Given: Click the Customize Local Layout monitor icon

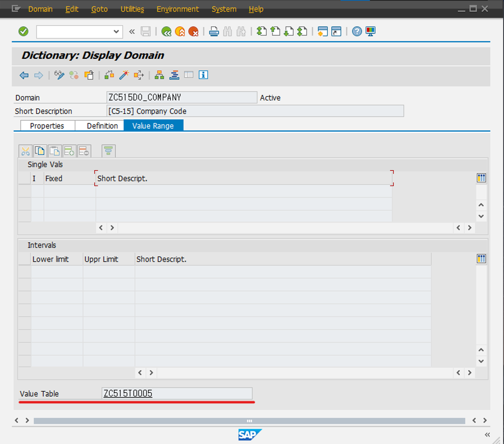Looking at the screenshot, I should pos(370,32).
